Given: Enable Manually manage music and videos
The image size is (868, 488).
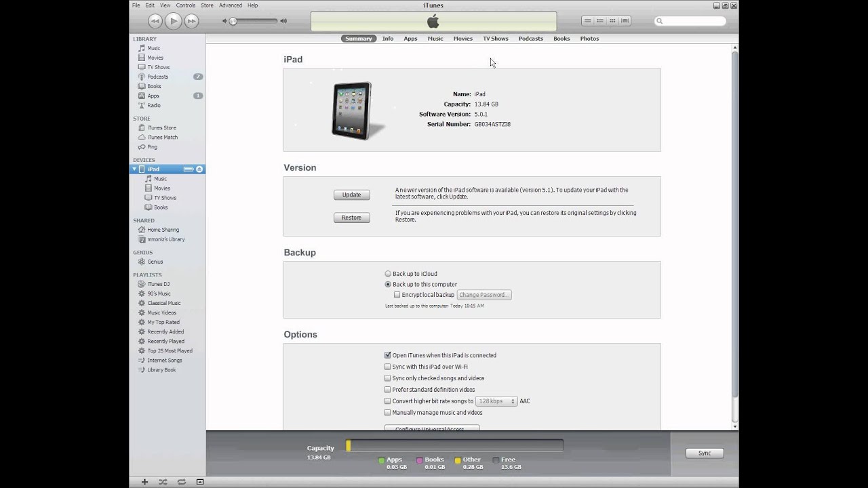Looking at the screenshot, I should (388, 412).
